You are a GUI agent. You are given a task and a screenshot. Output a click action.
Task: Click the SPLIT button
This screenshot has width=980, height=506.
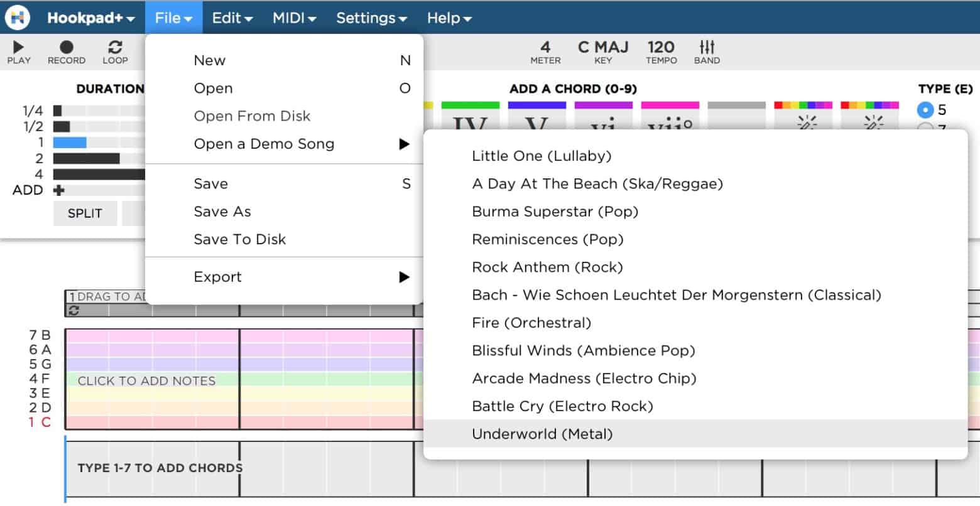(x=85, y=213)
